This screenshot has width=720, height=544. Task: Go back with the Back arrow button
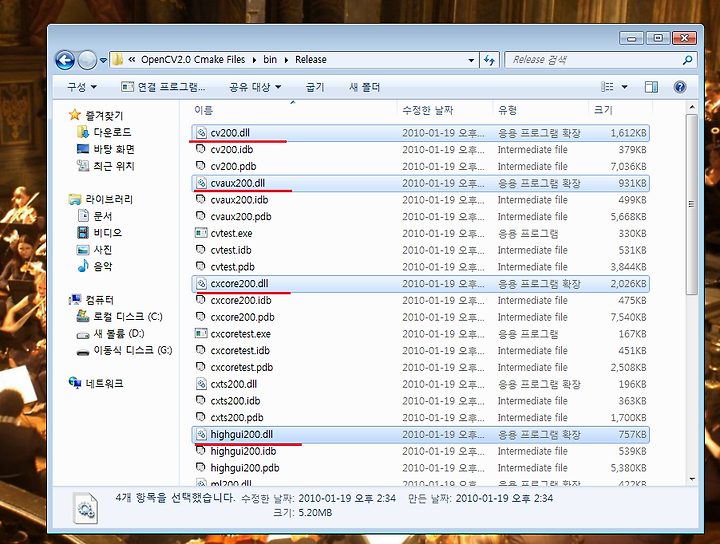[65, 60]
